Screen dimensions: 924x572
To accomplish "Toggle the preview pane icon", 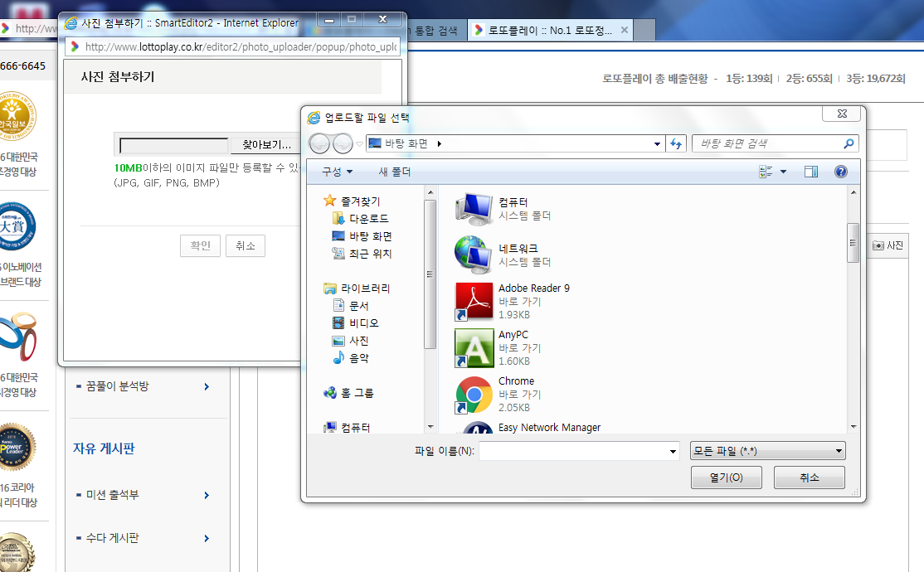I will [811, 172].
